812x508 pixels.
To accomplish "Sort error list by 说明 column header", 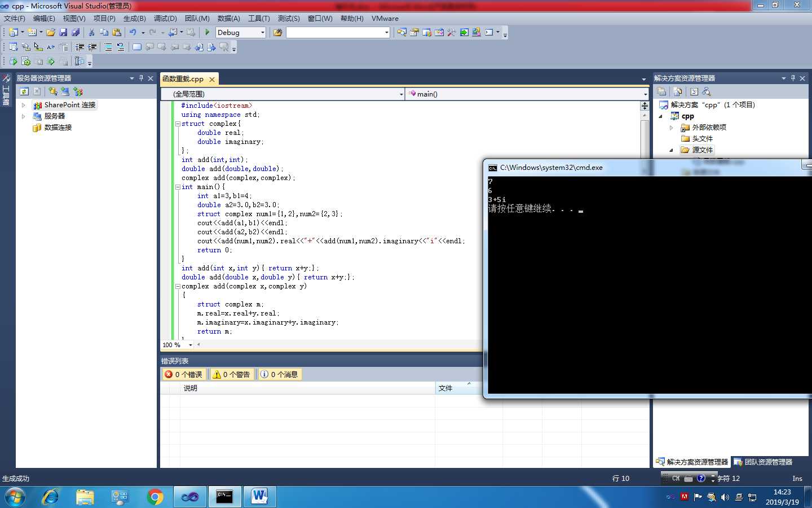I will point(308,388).
